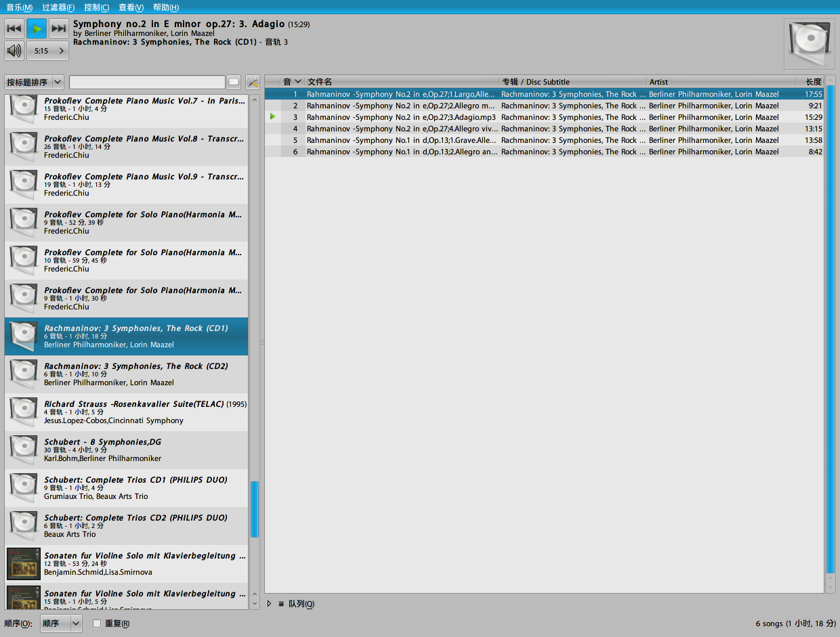The width and height of the screenshot is (840, 637).
Task: Click album list scroll down arrow
Action: [x=255, y=603]
